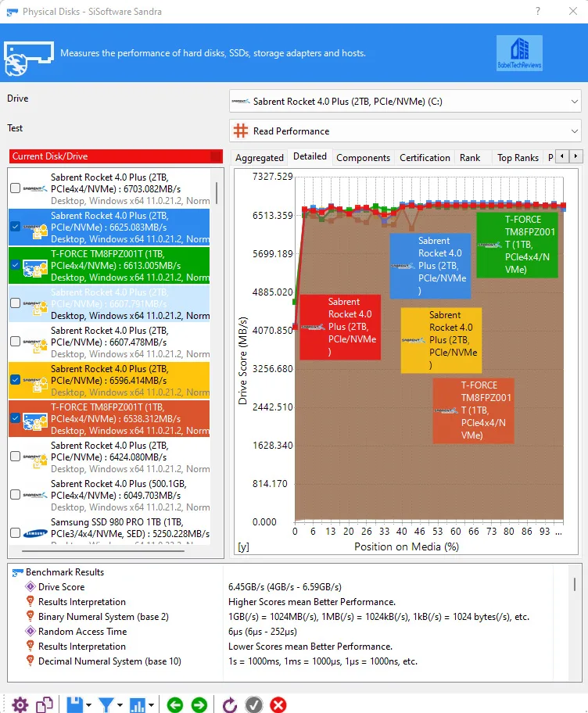
Task: Select the Sabrent Rocket 500.1GB 6049.703MB/s row
Action: coord(109,495)
